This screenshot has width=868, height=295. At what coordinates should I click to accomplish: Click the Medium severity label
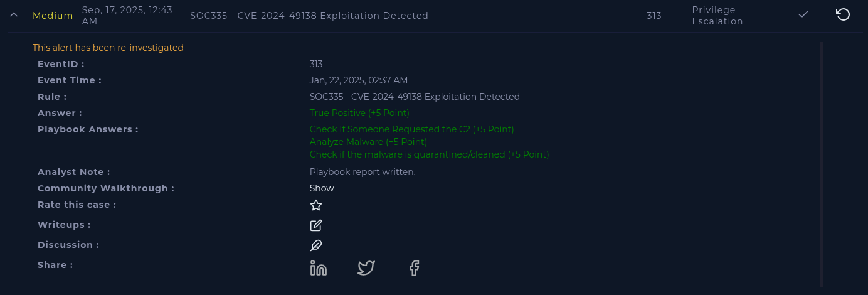pos(53,16)
